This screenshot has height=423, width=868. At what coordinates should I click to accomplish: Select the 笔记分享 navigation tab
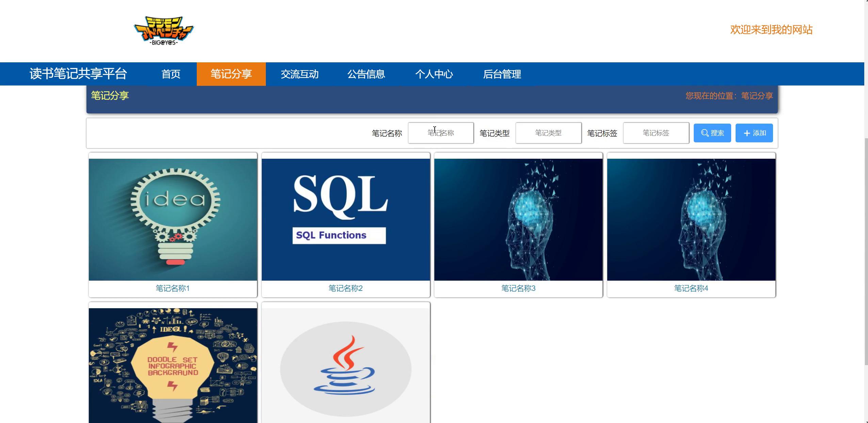coord(231,74)
